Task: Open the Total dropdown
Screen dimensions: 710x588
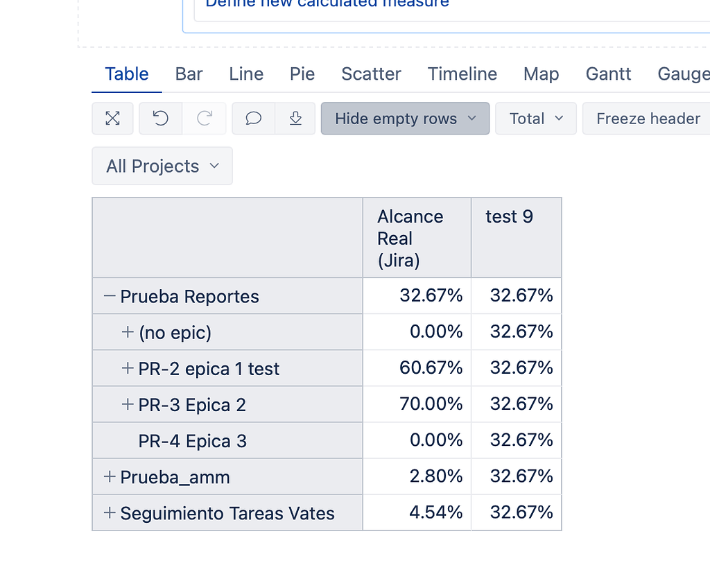Action: pos(535,119)
